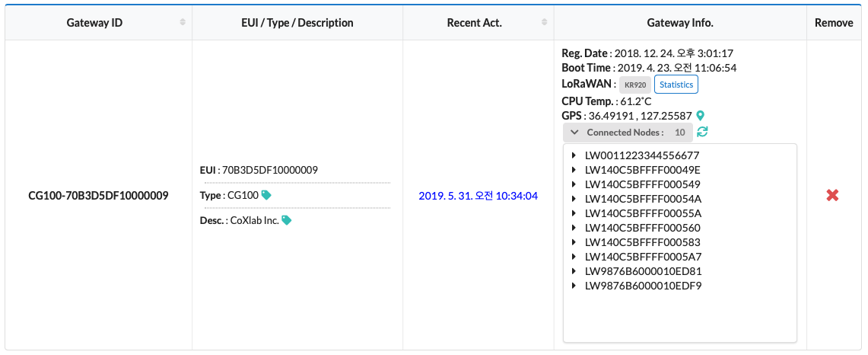Select node LW9876B6000010ED81

click(643, 271)
